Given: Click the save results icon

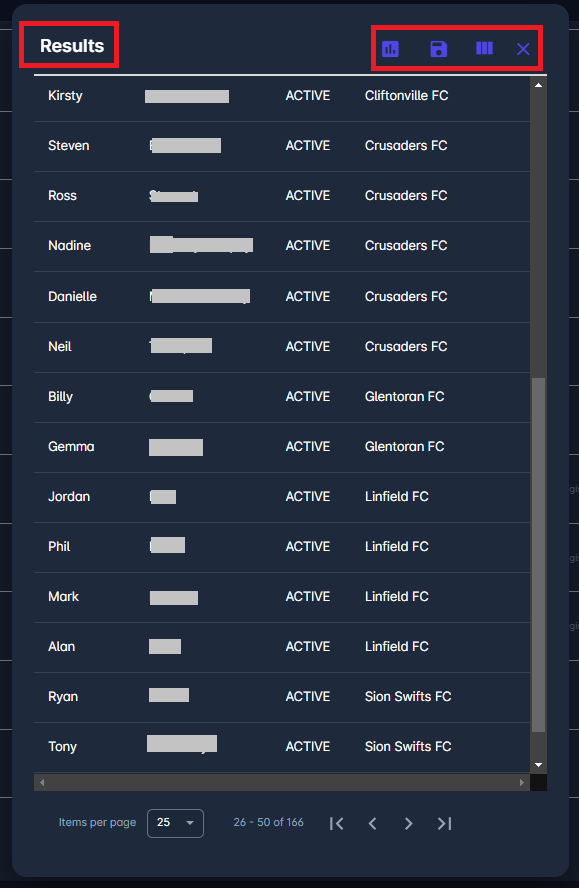Looking at the screenshot, I should tap(438, 48).
